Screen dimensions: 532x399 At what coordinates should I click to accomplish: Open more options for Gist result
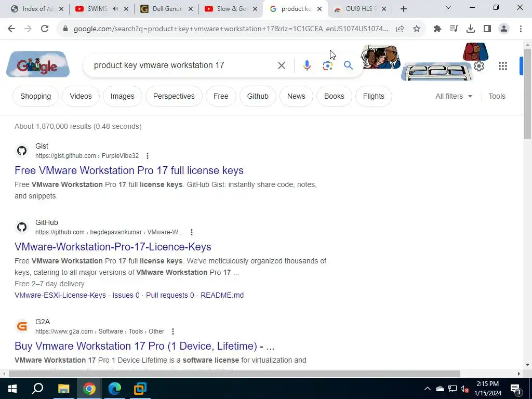point(147,156)
